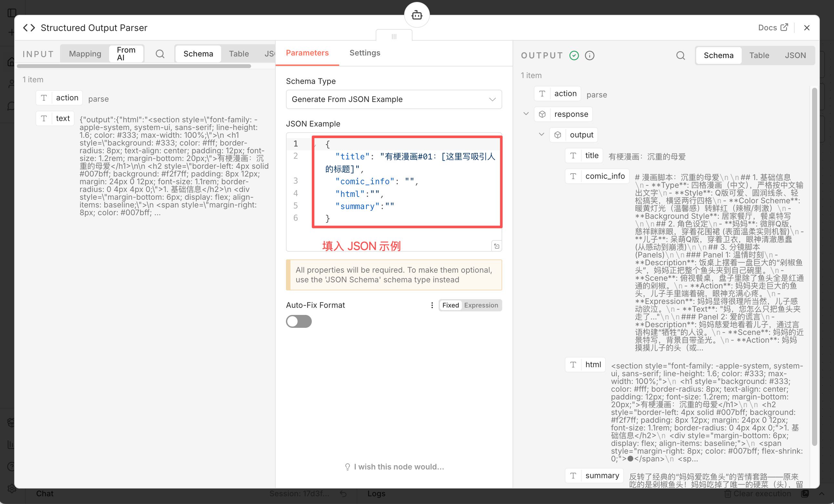This screenshot has height=504, width=834.
Task: Click the output info circle icon
Action: tap(590, 55)
